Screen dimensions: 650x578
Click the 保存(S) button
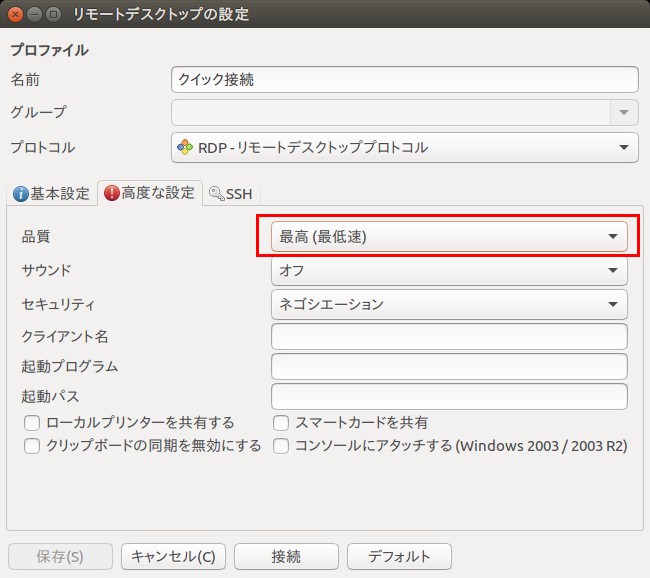[60, 556]
